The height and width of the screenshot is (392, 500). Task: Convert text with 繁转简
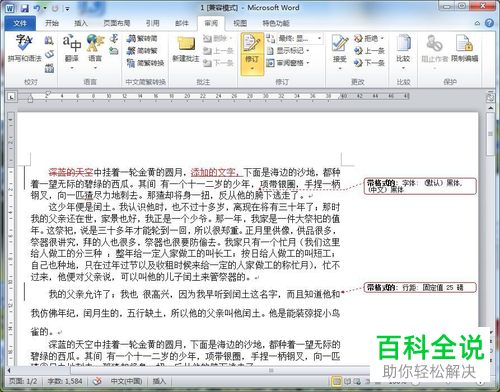coord(142,39)
